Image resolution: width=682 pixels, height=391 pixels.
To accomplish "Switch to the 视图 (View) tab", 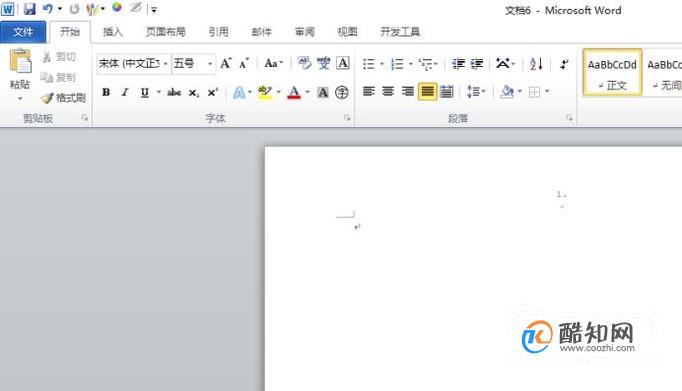I will [x=347, y=32].
